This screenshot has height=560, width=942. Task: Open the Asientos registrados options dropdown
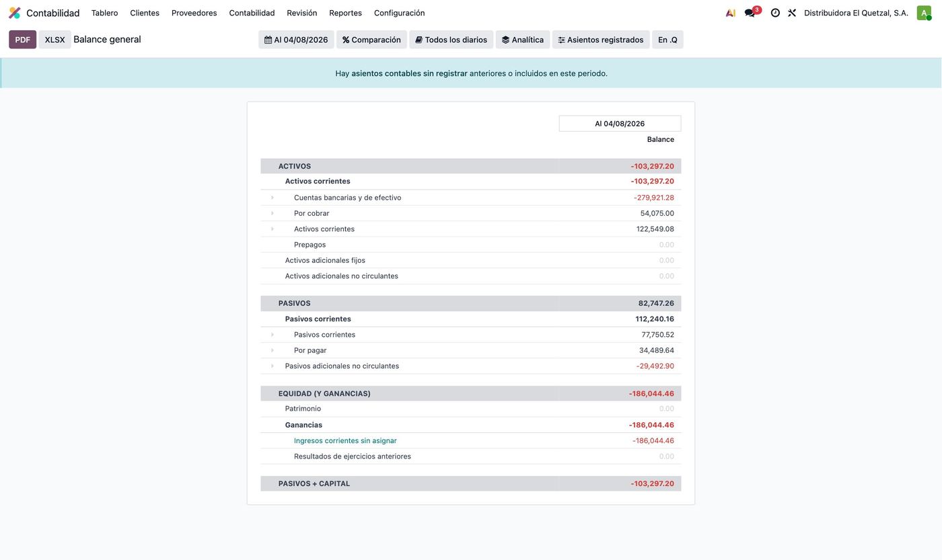(601, 40)
